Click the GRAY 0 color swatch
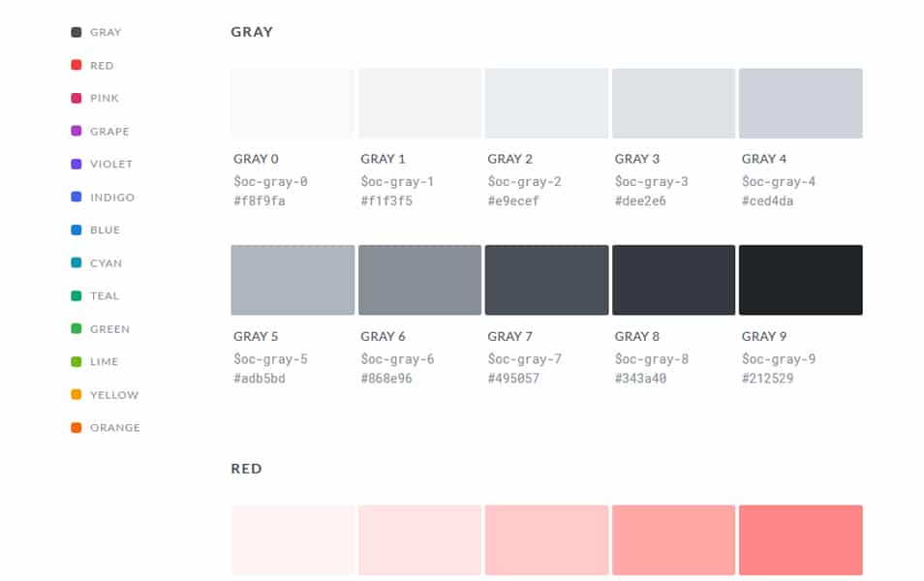The image size is (924, 581). [292, 103]
